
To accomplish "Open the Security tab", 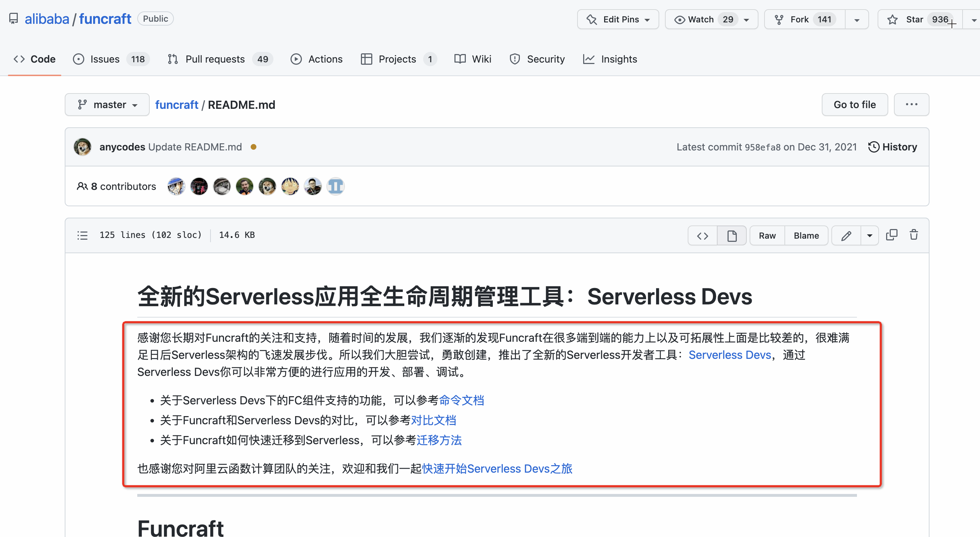I will point(537,59).
